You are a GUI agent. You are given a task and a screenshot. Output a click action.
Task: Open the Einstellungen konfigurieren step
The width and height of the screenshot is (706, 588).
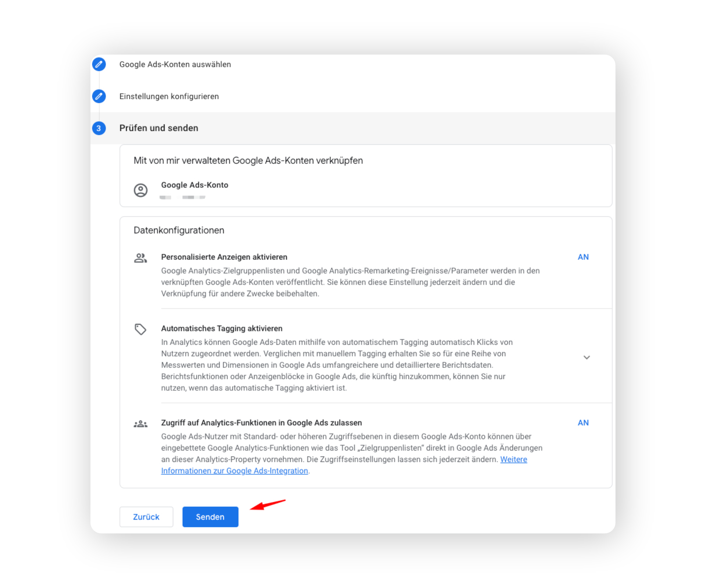(x=169, y=96)
